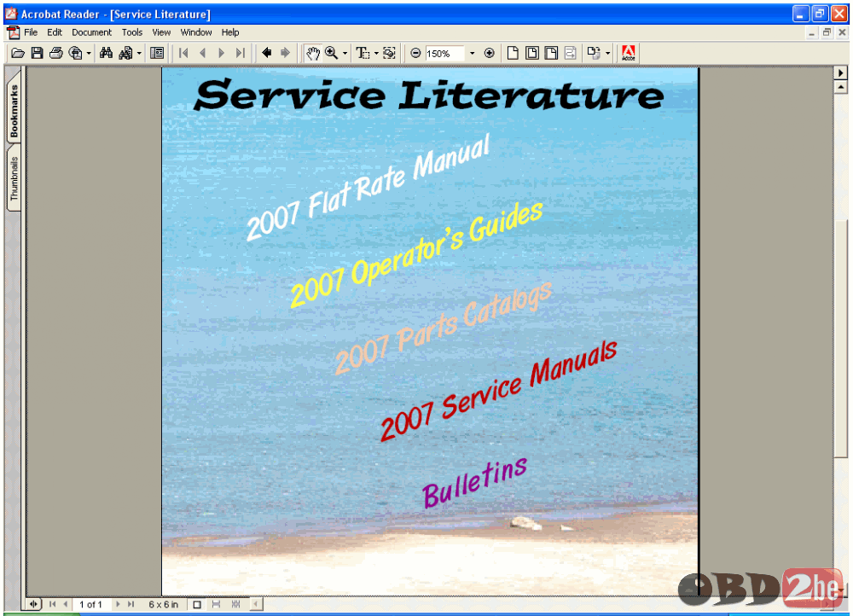The width and height of the screenshot is (853, 616).
Task: Expand the Rotate View dropdown arrow
Action: [x=607, y=54]
